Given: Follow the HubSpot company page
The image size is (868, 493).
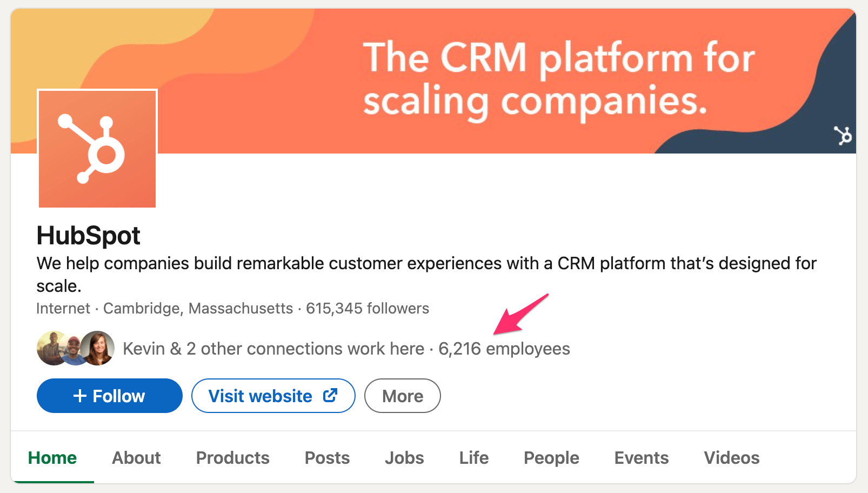Looking at the screenshot, I should click(x=110, y=396).
